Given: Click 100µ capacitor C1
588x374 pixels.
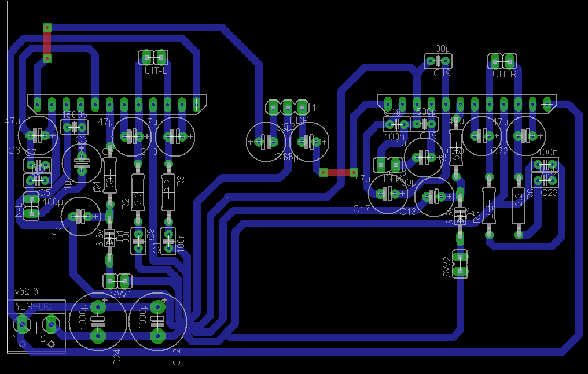Looking at the screenshot, I should click(x=80, y=216).
